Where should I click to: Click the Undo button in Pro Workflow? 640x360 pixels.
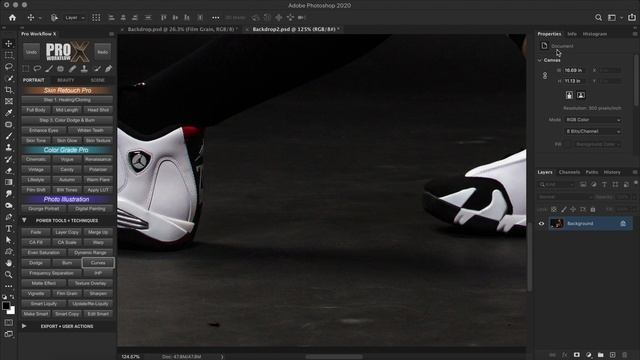[31, 52]
